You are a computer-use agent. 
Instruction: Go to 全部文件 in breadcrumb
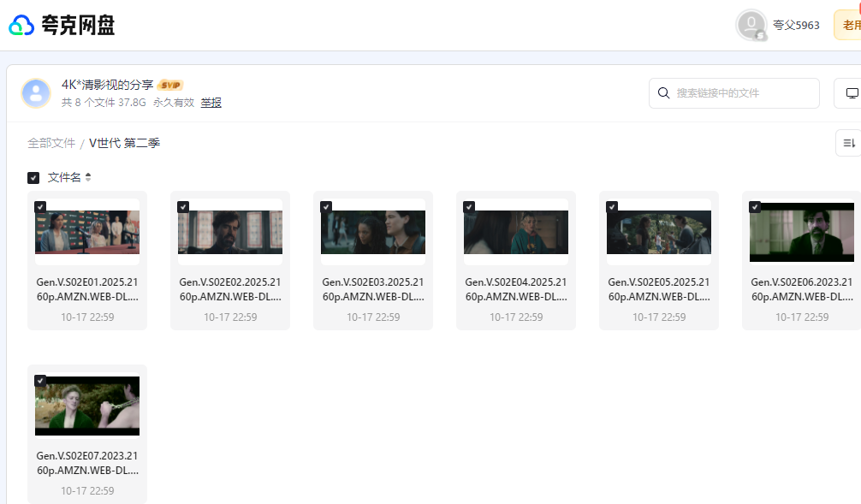[x=51, y=143]
